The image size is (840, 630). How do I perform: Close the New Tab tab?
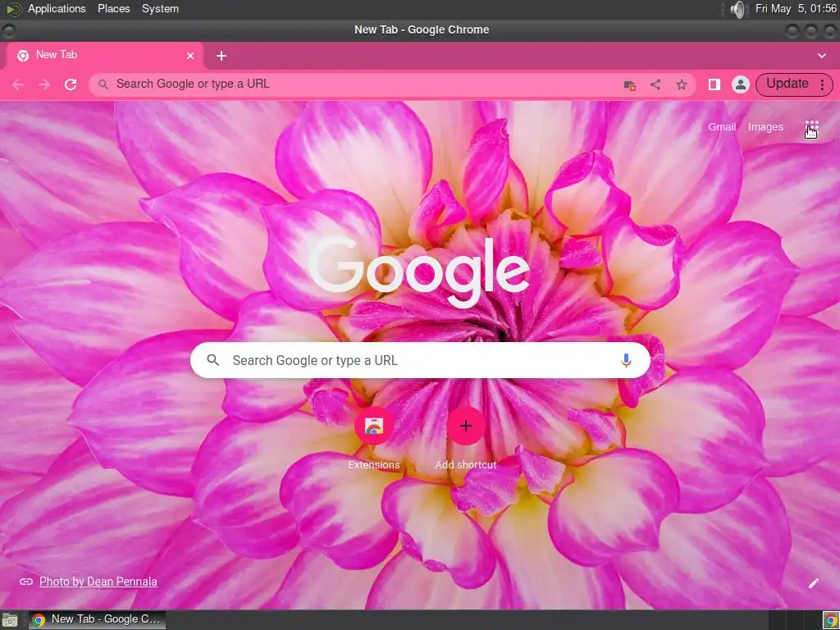pos(190,56)
